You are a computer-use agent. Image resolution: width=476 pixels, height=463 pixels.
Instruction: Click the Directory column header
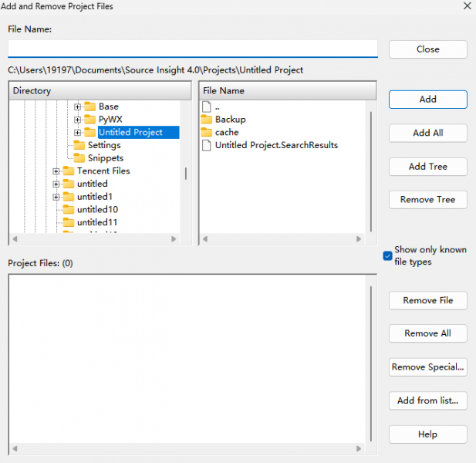click(x=100, y=91)
